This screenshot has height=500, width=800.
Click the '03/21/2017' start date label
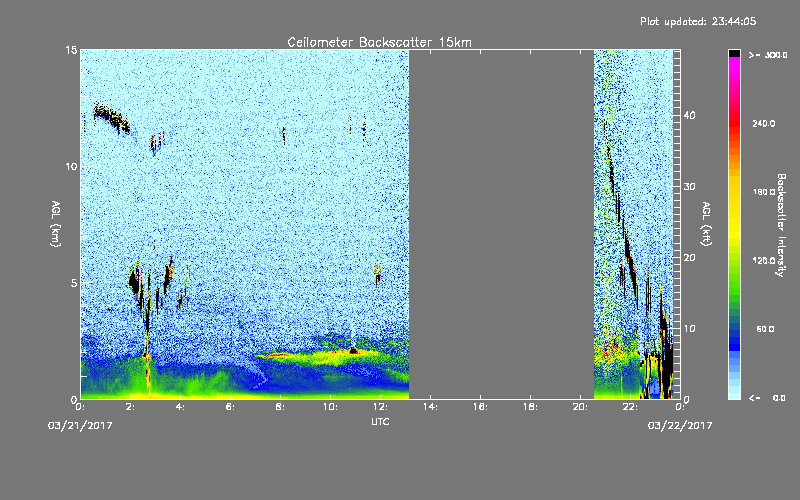point(80,425)
